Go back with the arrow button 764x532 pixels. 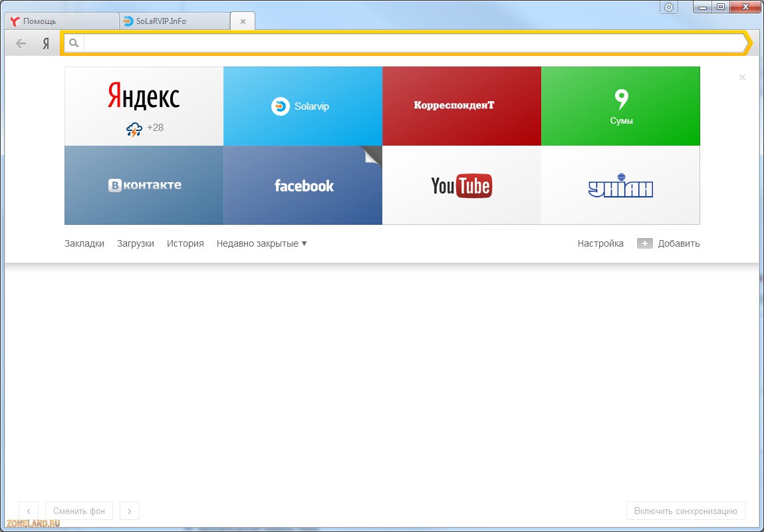(21, 43)
